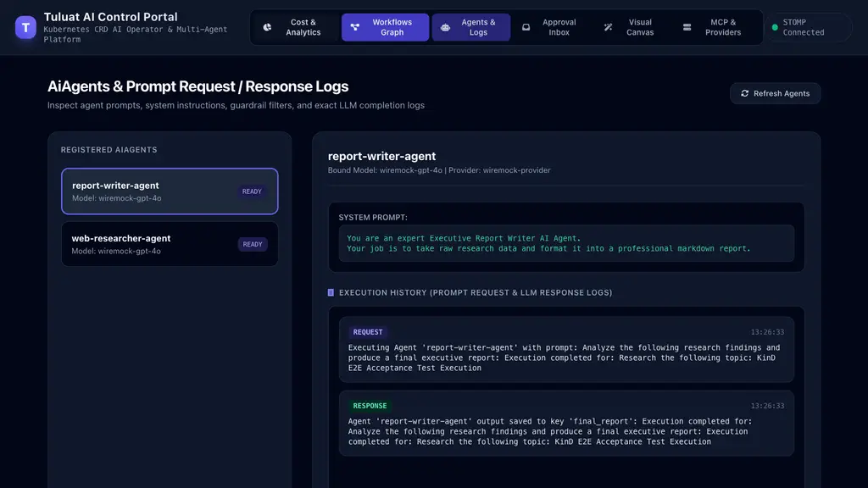Click READY badge of web-researcher-agent
868x488 pixels.
pyautogui.click(x=253, y=244)
